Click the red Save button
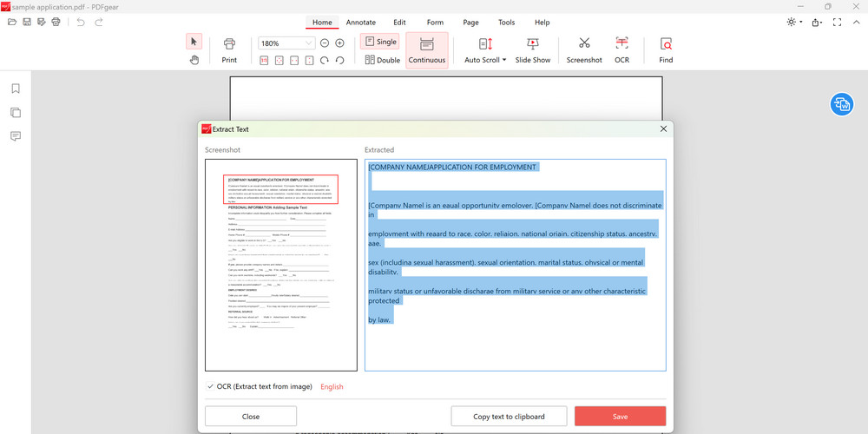The width and height of the screenshot is (868, 434). click(x=620, y=417)
